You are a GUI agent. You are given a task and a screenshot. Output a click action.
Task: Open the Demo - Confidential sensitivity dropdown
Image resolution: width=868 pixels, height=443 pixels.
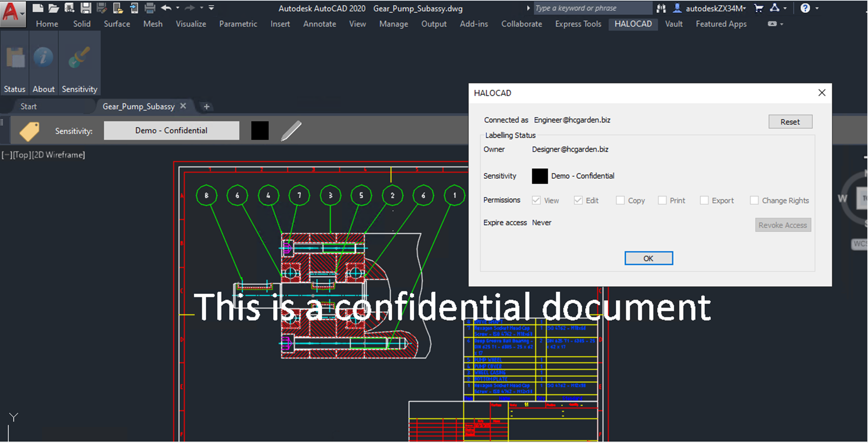coord(172,131)
